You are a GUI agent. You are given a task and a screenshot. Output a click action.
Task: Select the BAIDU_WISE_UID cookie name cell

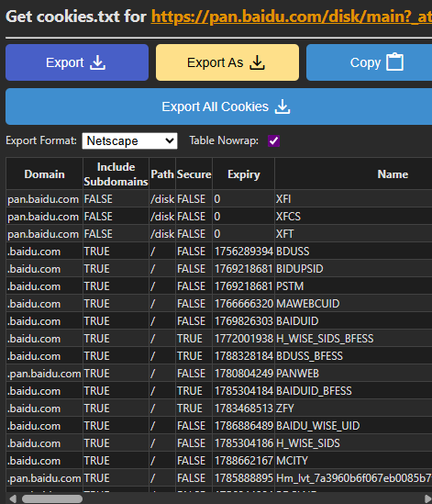tap(353, 426)
